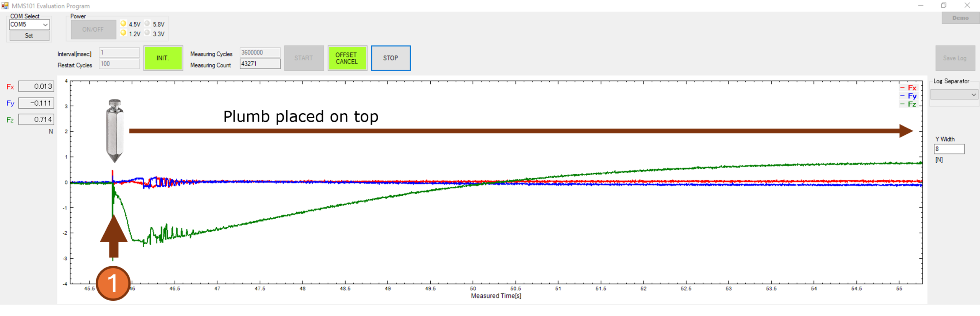The width and height of the screenshot is (980, 316).
Task: Click the orange numbered circle marker 1
Action: [x=113, y=283]
